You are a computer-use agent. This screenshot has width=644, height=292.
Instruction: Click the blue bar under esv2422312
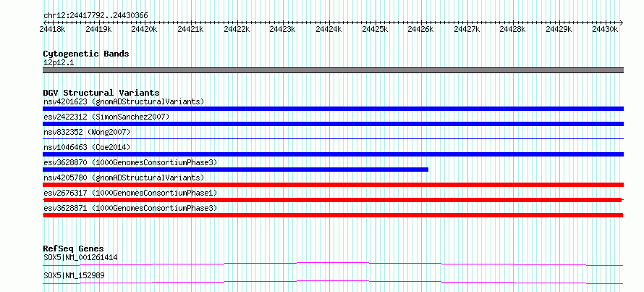pos(333,124)
